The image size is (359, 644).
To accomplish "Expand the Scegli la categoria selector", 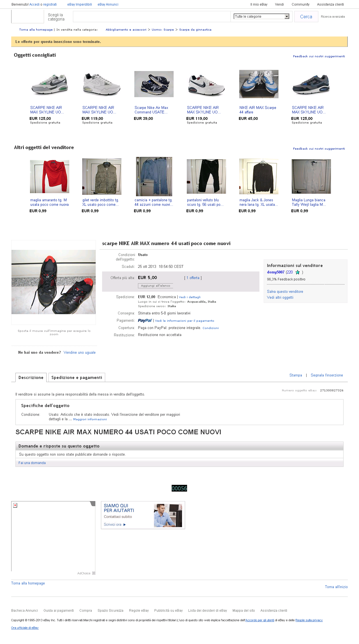I will point(56,17).
